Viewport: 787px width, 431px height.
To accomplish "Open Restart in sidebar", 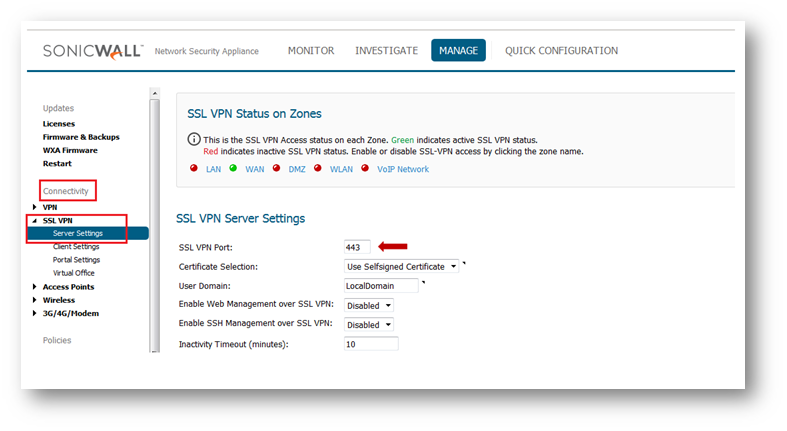I will [57, 164].
